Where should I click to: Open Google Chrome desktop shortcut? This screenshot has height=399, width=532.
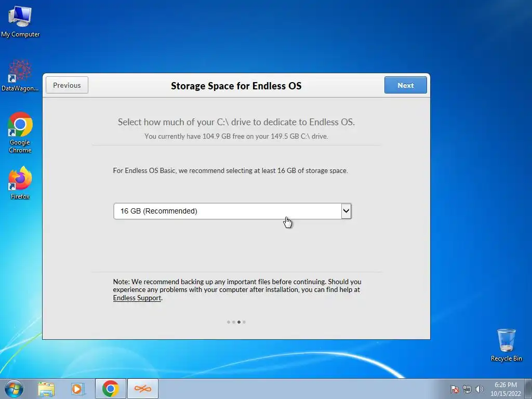pyautogui.click(x=20, y=132)
